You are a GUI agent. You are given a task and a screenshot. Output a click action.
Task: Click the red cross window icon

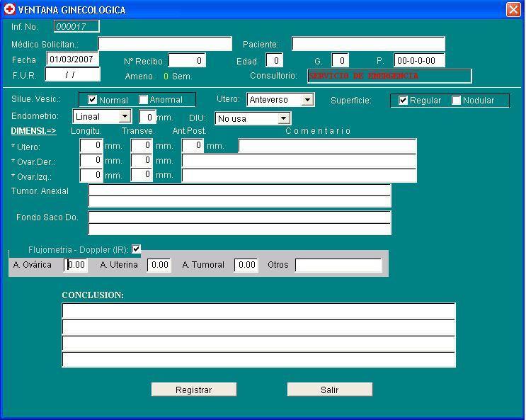tap(9, 9)
